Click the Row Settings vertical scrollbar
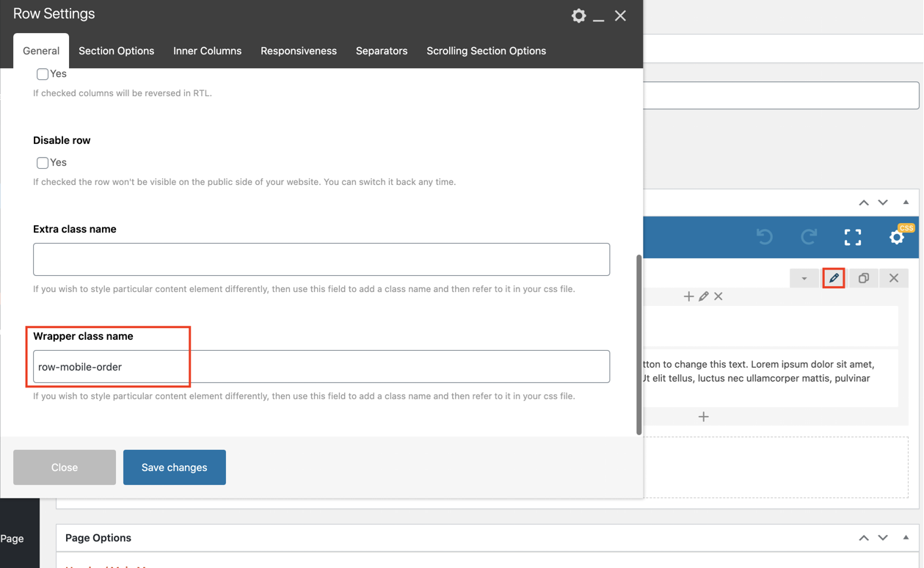The width and height of the screenshot is (924, 568). 639,345
